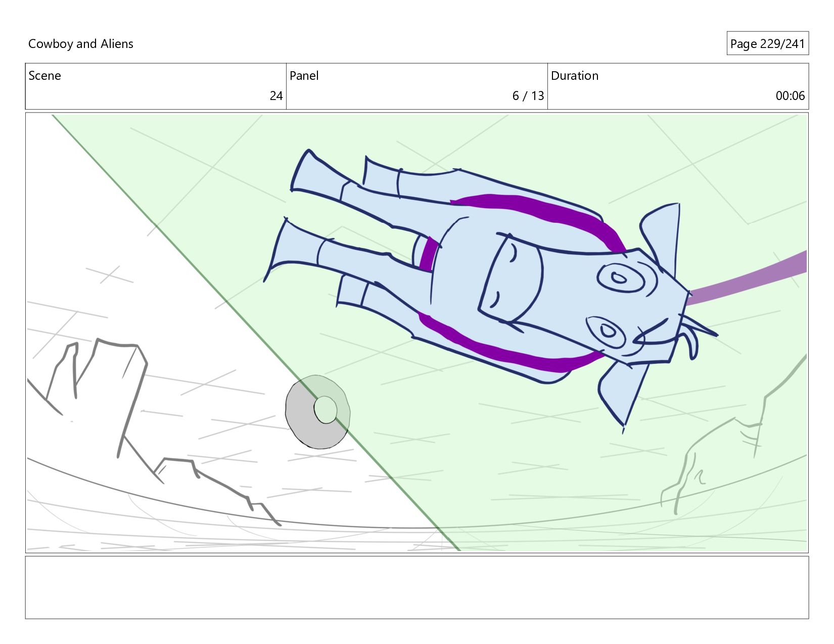Click the panel count '6 / 13'

click(528, 96)
